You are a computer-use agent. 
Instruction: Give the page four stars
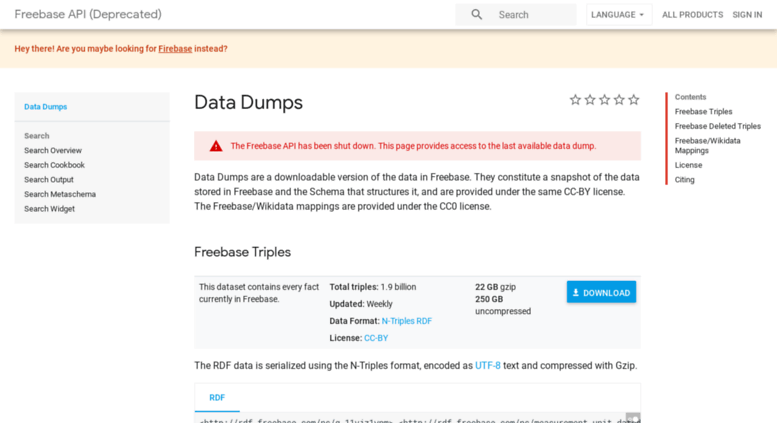[x=619, y=100]
